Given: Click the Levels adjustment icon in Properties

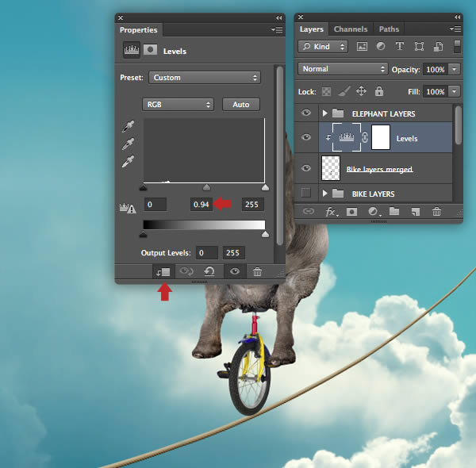Looking at the screenshot, I should [132, 50].
